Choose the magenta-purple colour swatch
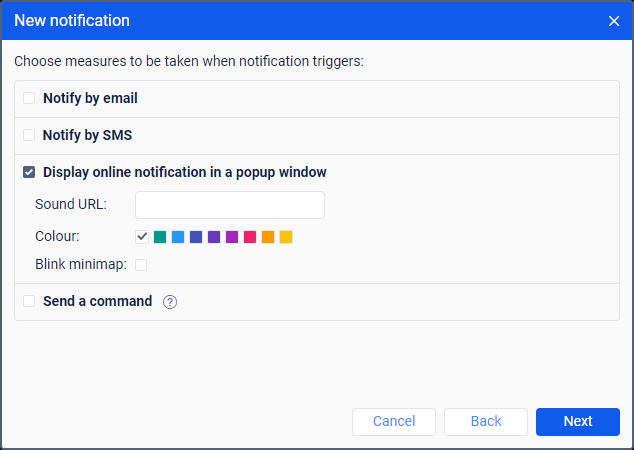 click(x=232, y=237)
